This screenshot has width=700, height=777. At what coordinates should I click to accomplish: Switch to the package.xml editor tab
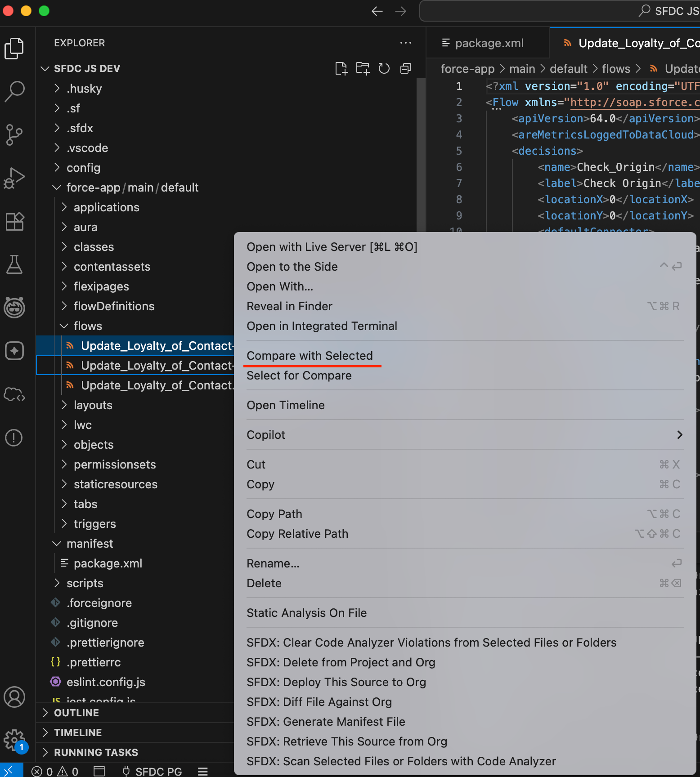click(x=489, y=43)
